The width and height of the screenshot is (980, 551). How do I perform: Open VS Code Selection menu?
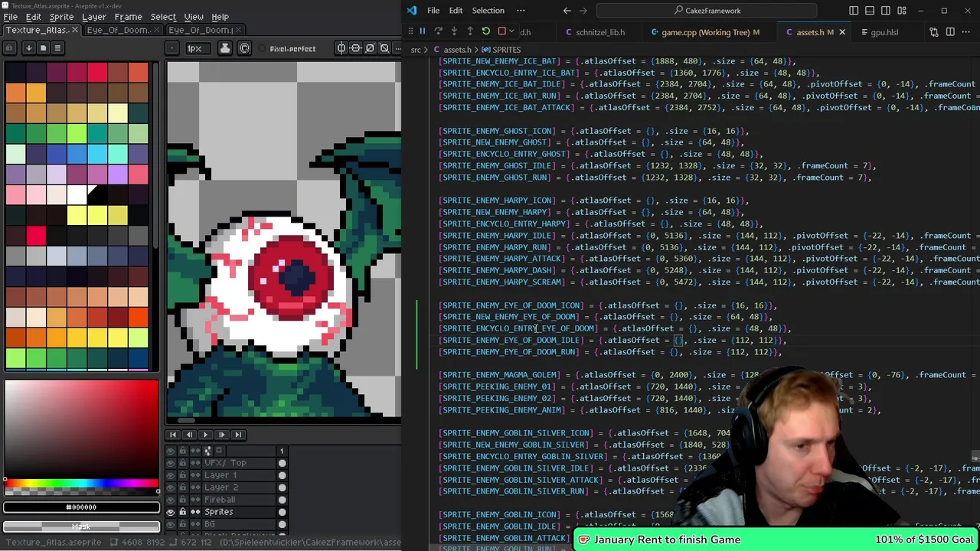[488, 11]
